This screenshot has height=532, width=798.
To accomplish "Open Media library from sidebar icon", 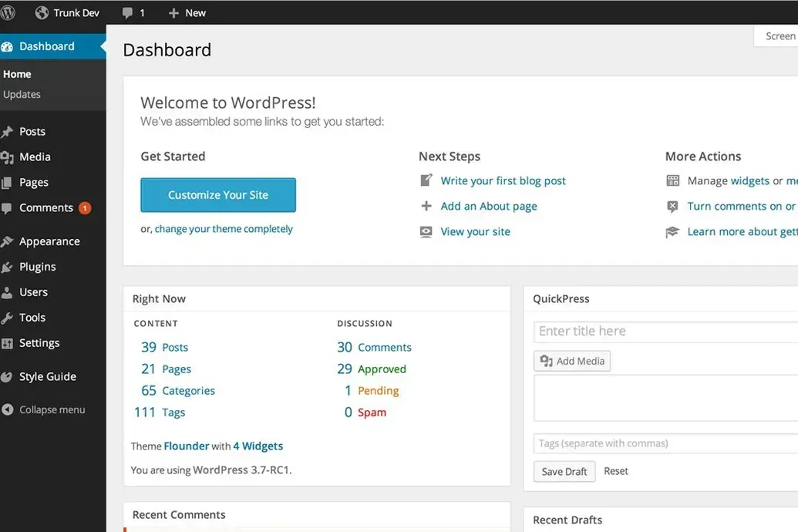I will tap(7, 157).
